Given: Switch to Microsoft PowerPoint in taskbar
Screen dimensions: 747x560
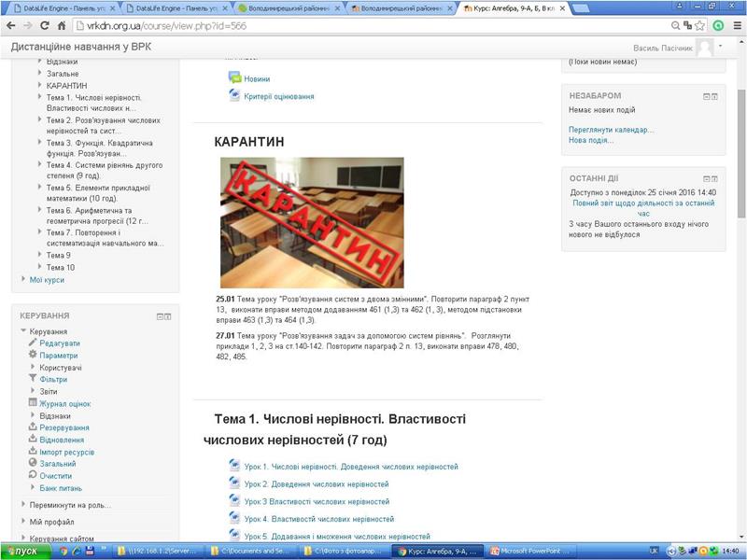Looking at the screenshot, I should (x=529, y=552).
